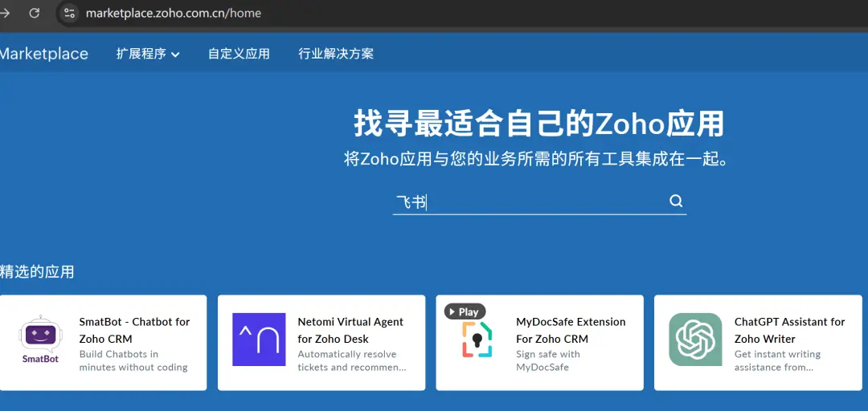This screenshot has width=868, height=411.
Task: Click the Netomi purple logo
Action: point(259,340)
